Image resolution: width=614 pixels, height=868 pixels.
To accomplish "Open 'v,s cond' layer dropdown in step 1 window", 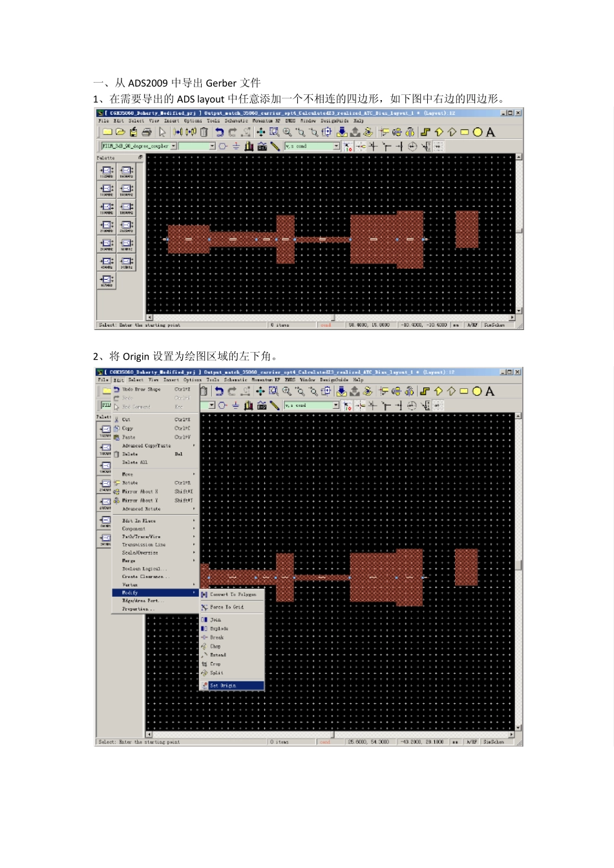I will tap(336, 147).
